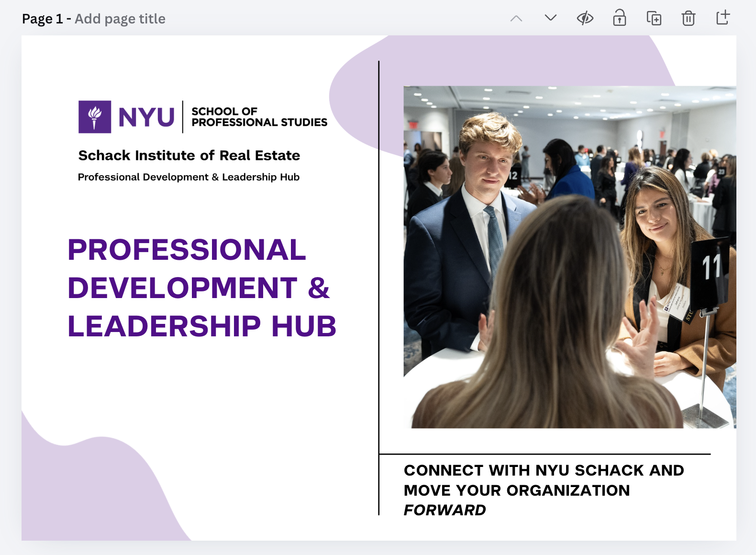Select the NYU torch logo

95,117
